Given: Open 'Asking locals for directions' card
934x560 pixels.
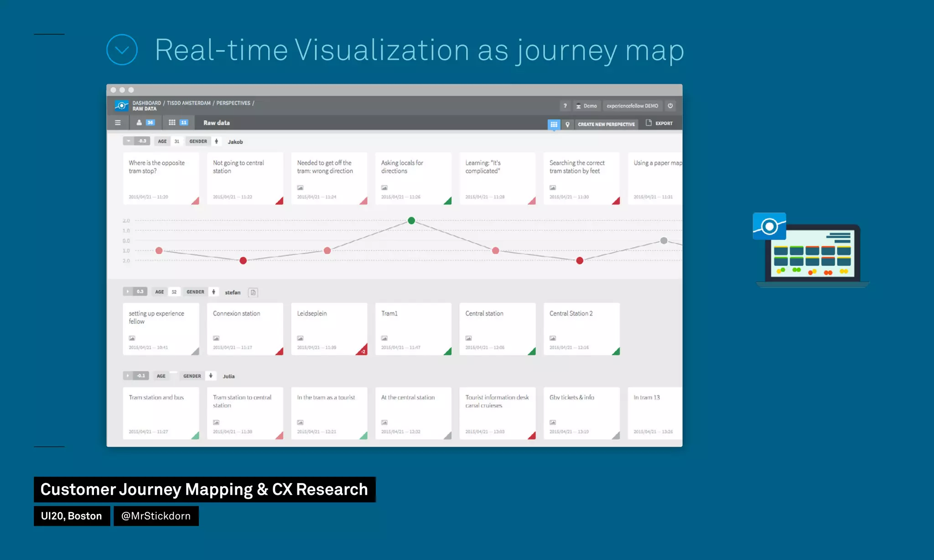Looking at the screenshot, I should tap(413, 179).
